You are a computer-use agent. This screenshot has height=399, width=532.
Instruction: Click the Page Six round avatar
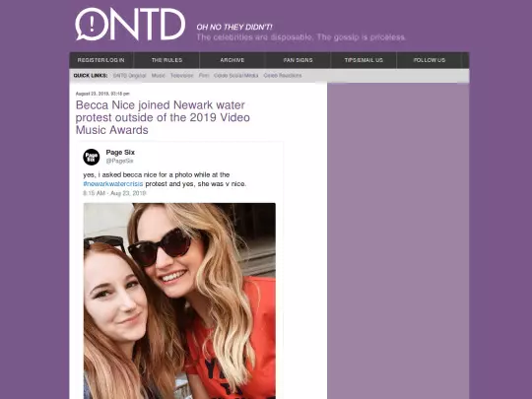tap(92, 157)
